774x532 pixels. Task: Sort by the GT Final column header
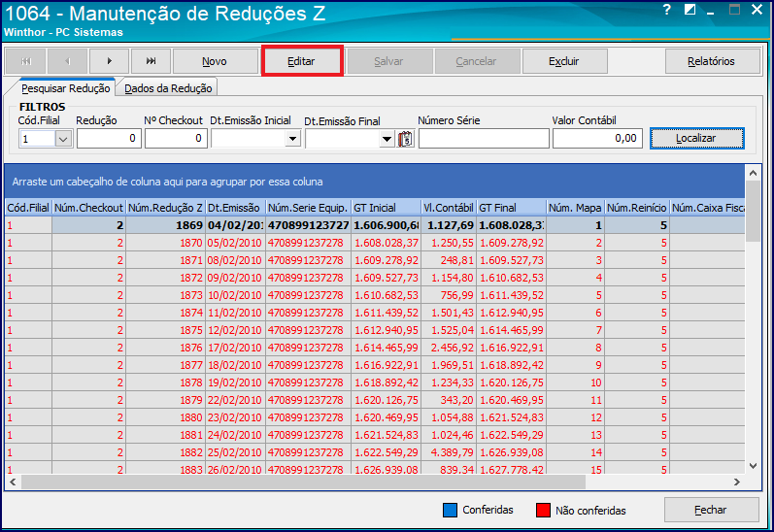tap(512, 208)
